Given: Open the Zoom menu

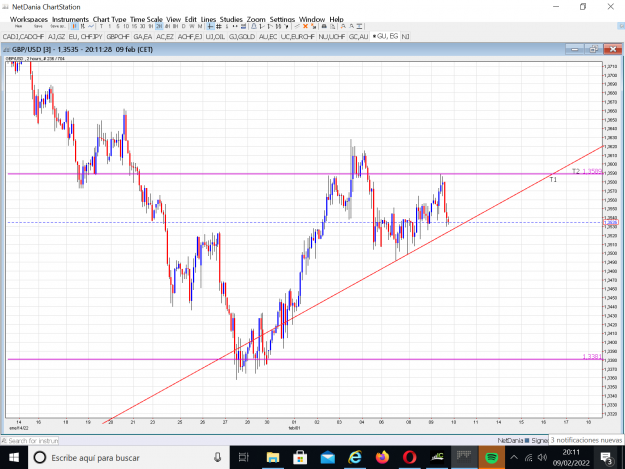Looking at the screenshot, I should [256, 19].
